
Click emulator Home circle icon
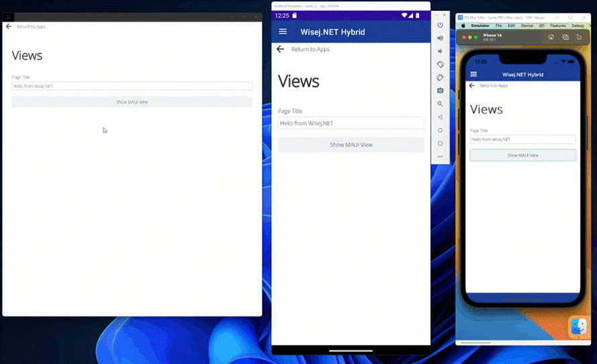[440, 130]
